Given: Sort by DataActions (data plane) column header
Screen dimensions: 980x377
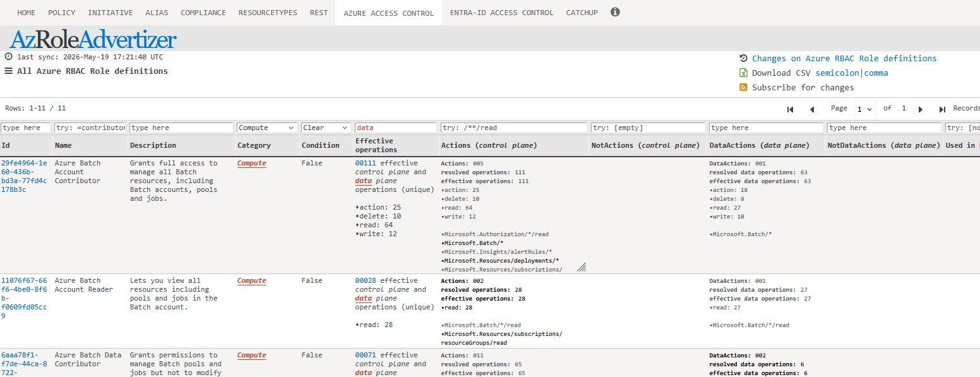Looking at the screenshot, I should pyautogui.click(x=759, y=145).
